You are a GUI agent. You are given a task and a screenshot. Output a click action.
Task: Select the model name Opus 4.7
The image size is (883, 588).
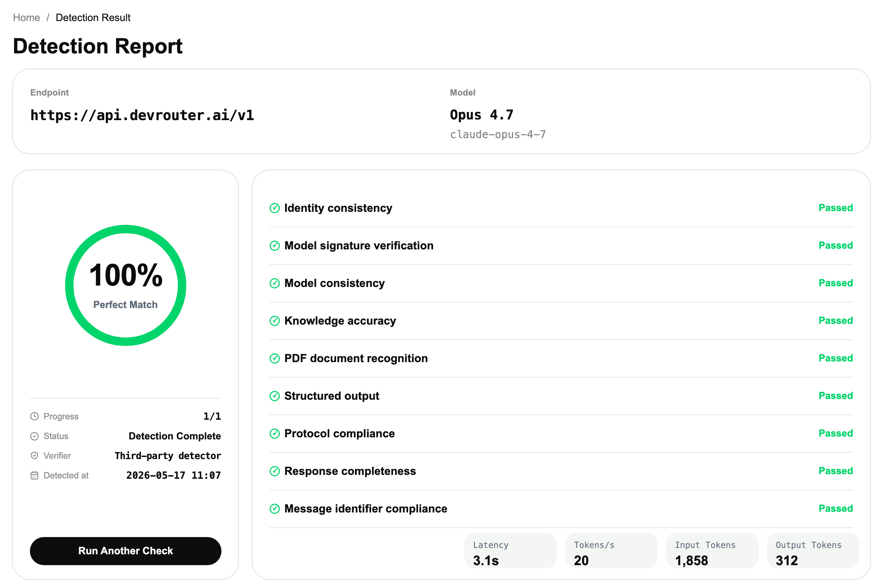pos(482,115)
